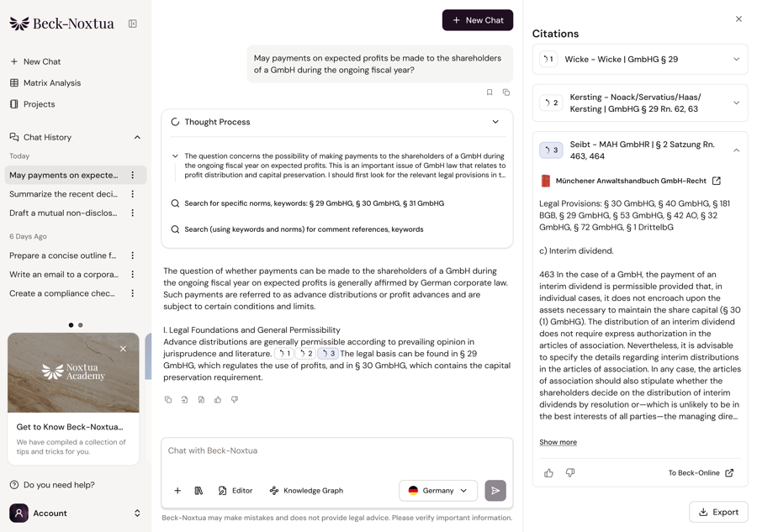Expand citation Kersting GmbHG § 29 Rn. 62, 63

coord(736,103)
